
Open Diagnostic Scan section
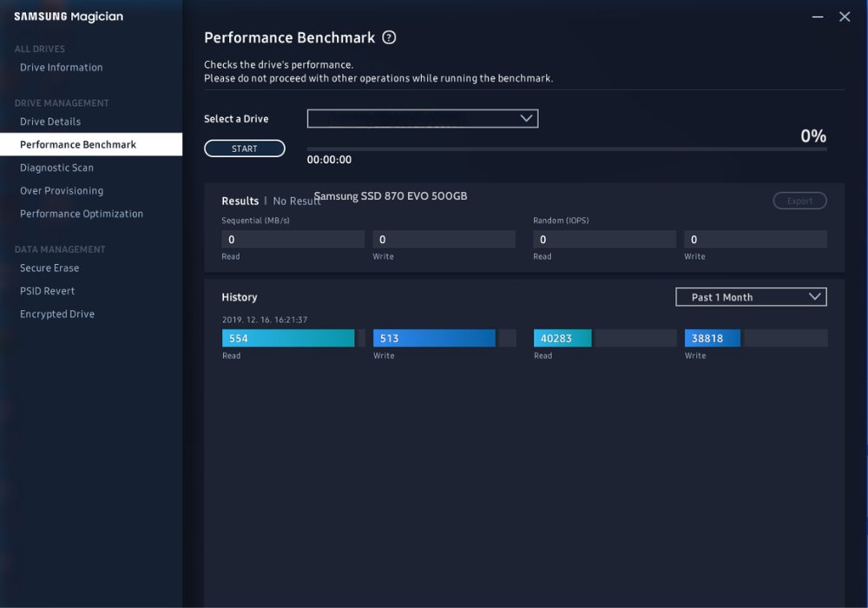point(56,168)
